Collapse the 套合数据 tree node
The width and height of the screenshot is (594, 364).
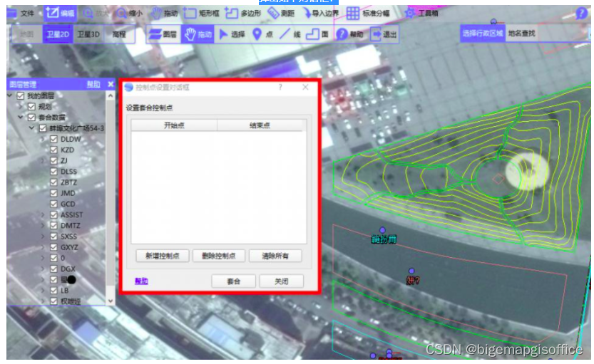tap(21, 118)
